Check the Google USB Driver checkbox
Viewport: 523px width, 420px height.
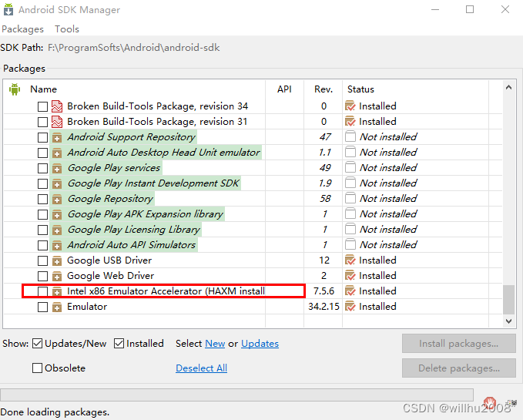click(42, 260)
